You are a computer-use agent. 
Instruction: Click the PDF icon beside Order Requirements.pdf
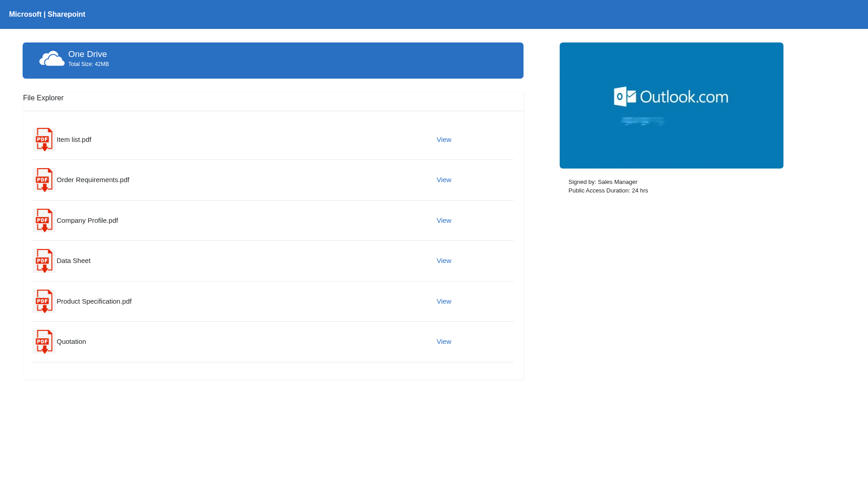[44, 180]
